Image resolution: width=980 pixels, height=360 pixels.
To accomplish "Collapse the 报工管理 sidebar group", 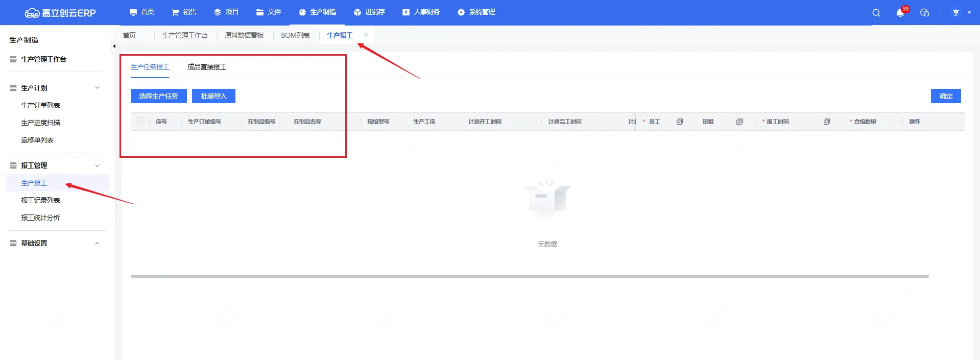I will [97, 165].
